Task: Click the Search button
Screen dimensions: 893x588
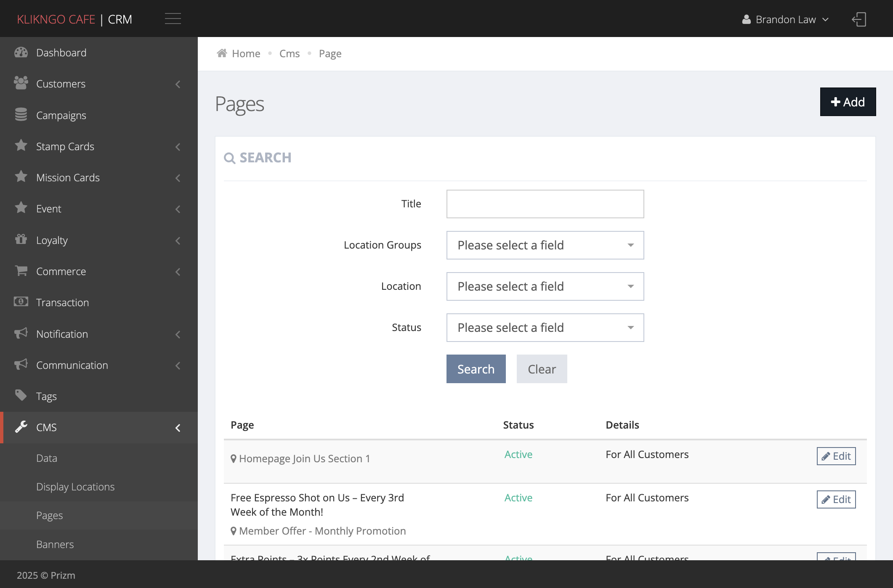Action: (476, 369)
